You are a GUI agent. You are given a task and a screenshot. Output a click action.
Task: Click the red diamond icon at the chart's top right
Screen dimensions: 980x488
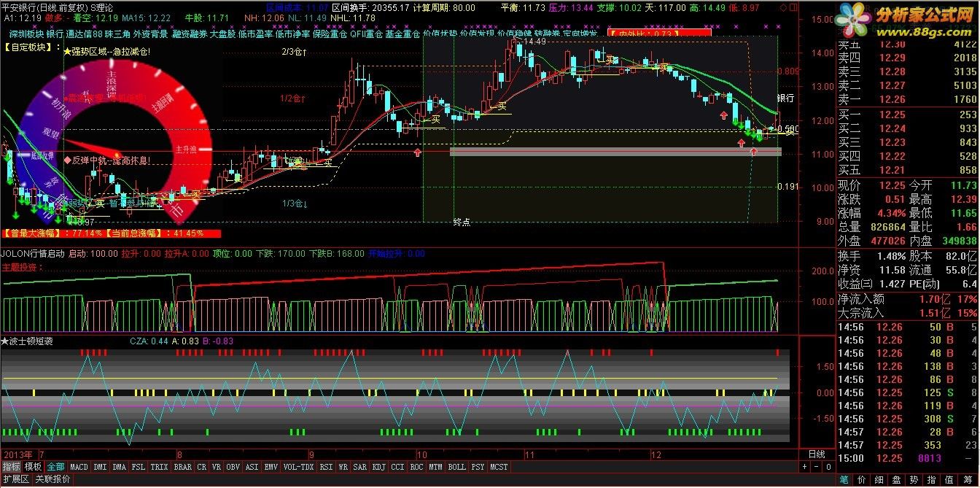click(x=783, y=7)
